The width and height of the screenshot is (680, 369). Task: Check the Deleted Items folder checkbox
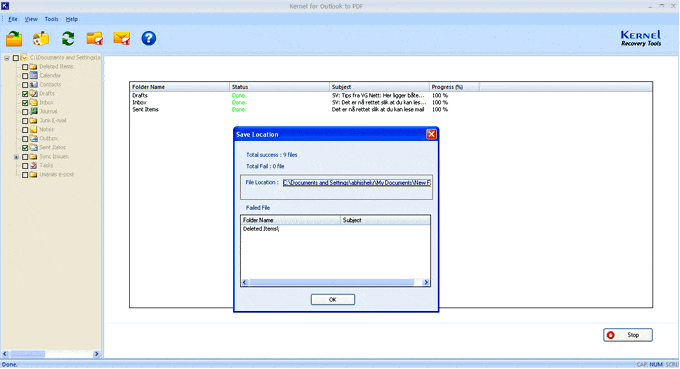pyautogui.click(x=25, y=67)
